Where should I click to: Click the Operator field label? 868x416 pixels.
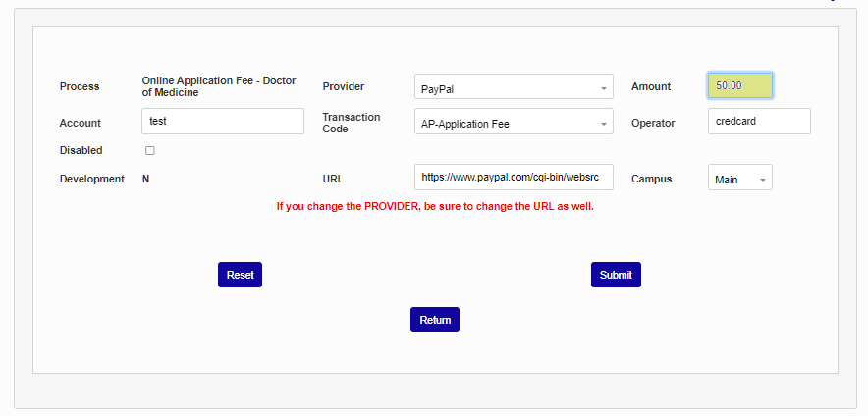tap(654, 124)
